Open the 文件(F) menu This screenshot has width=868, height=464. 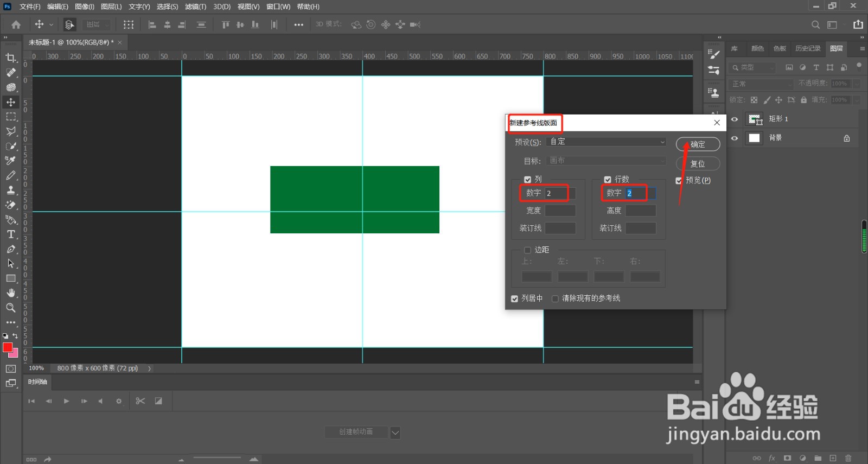[x=30, y=7]
